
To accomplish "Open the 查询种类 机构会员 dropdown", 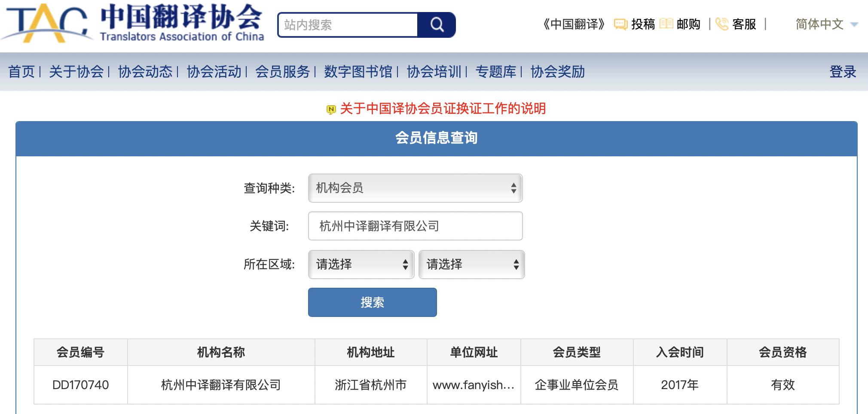I will pos(415,188).
